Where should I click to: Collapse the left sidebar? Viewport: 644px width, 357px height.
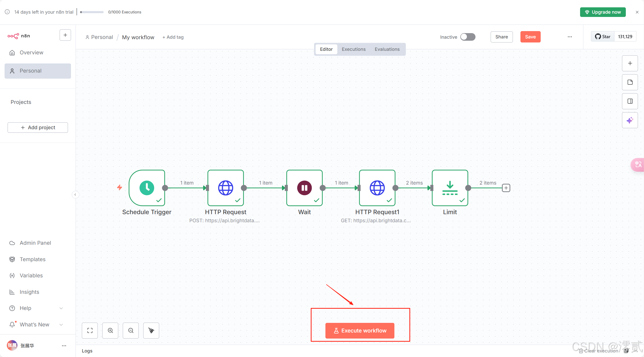tap(75, 194)
